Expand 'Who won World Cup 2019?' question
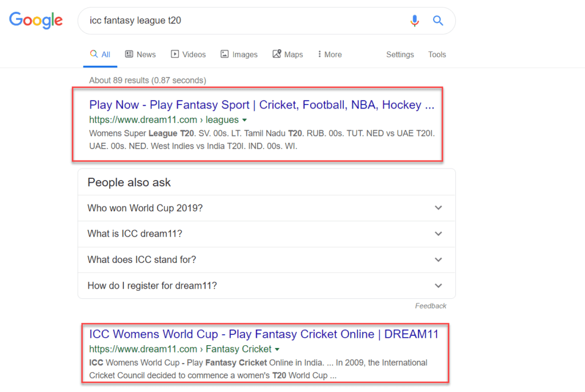585x392 pixels. [266, 208]
